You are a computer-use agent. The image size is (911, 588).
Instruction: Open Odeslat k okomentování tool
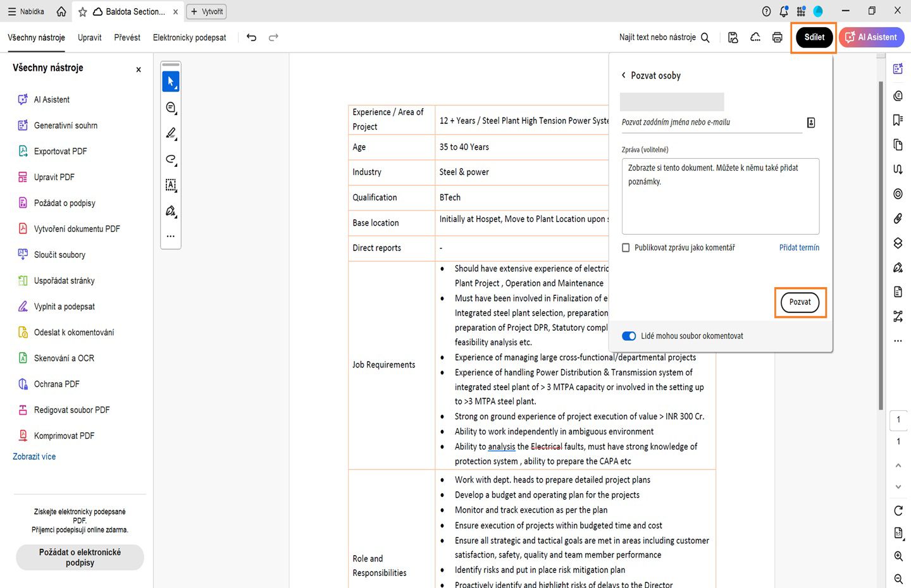point(66,333)
